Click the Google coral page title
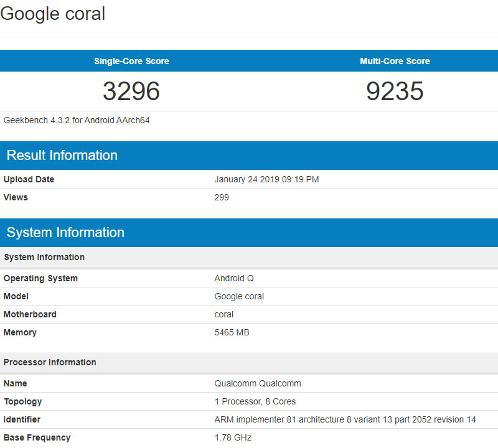This screenshot has height=448, width=498. (x=53, y=14)
